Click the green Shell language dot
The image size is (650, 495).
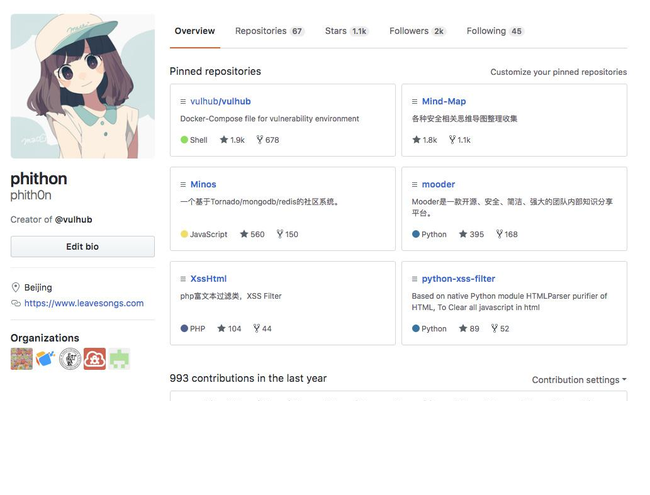[184, 140]
